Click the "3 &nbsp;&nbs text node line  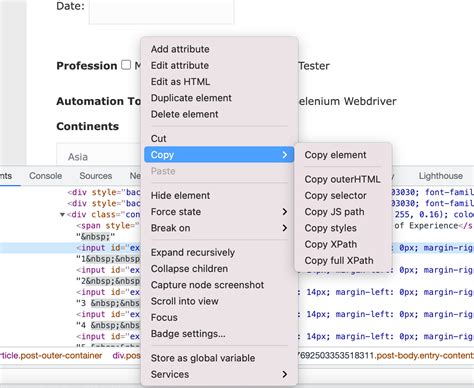tap(108, 303)
